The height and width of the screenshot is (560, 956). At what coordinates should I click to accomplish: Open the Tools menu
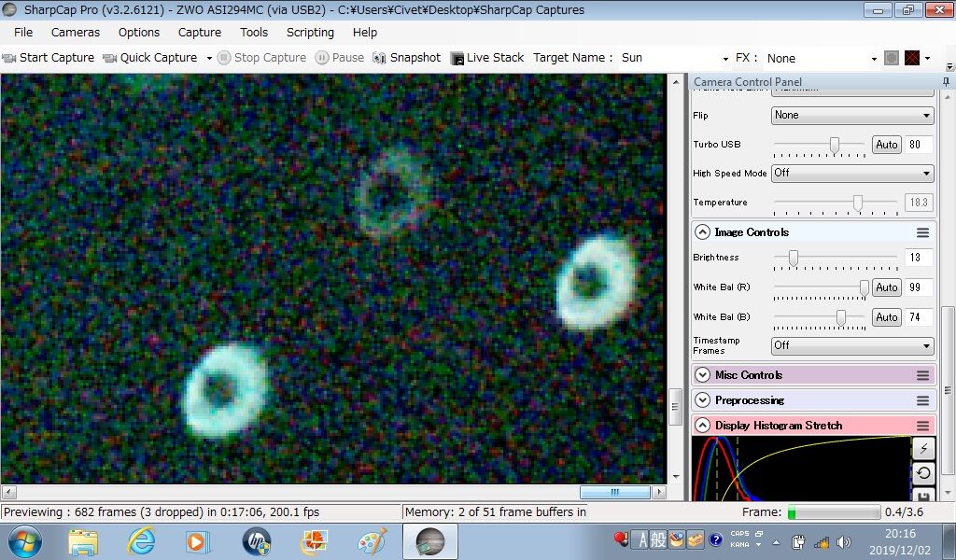pyautogui.click(x=254, y=33)
